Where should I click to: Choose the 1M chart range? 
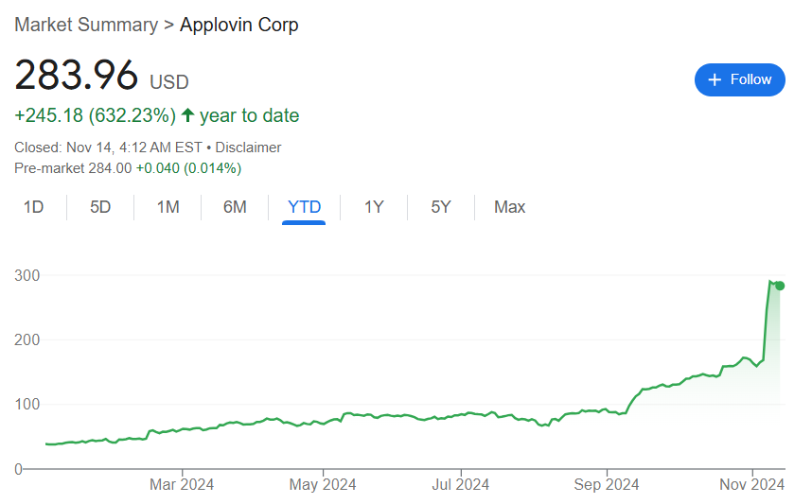(x=168, y=207)
